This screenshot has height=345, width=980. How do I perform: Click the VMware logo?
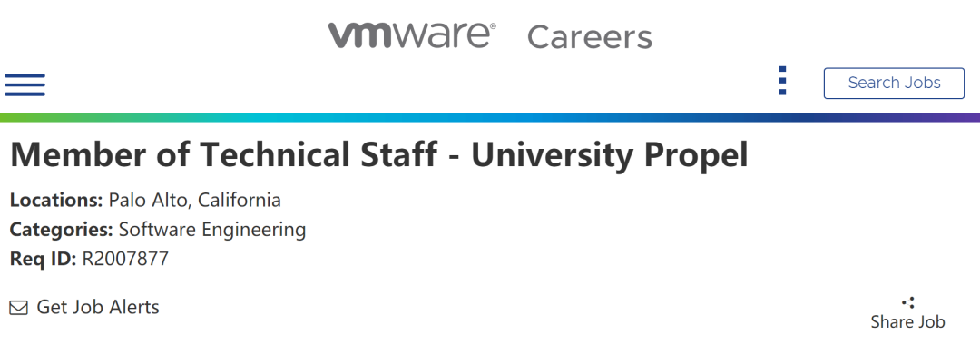412,35
